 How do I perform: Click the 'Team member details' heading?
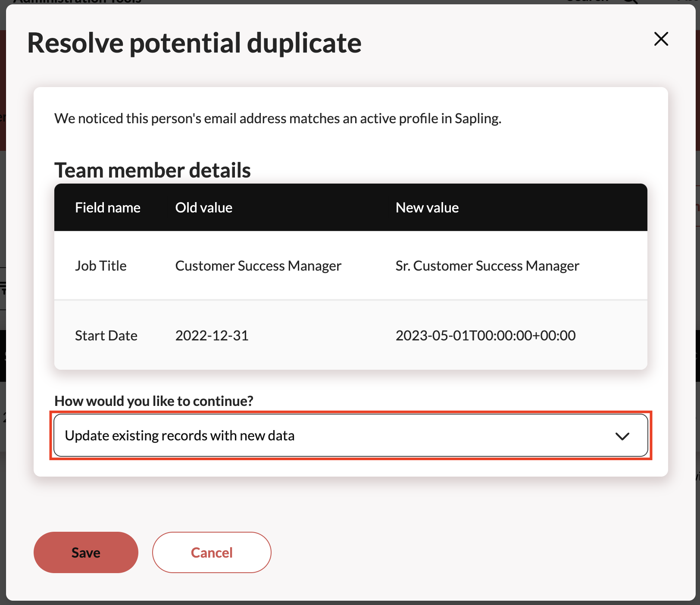(153, 170)
